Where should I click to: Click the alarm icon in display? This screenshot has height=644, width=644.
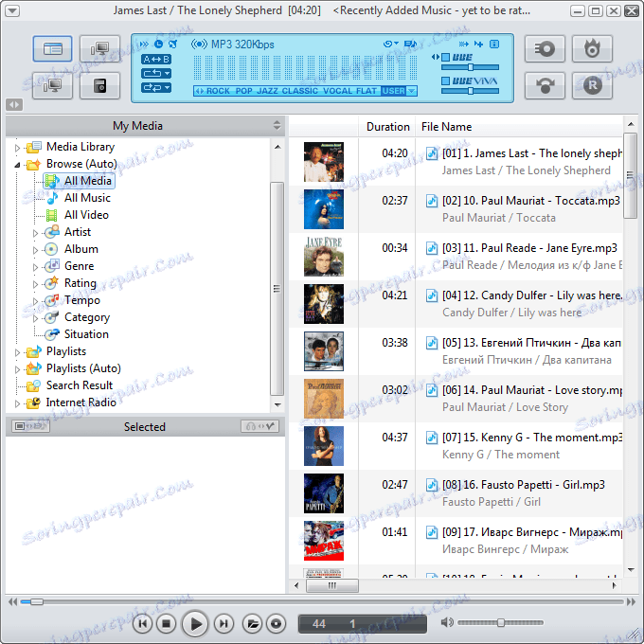[x=173, y=44]
